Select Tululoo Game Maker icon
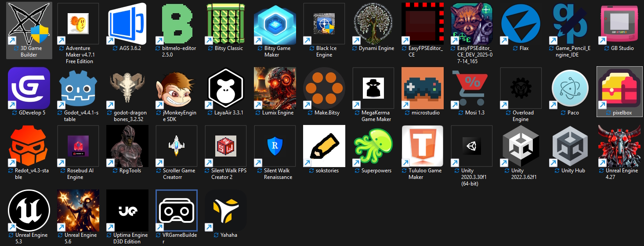 click(x=423, y=146)
